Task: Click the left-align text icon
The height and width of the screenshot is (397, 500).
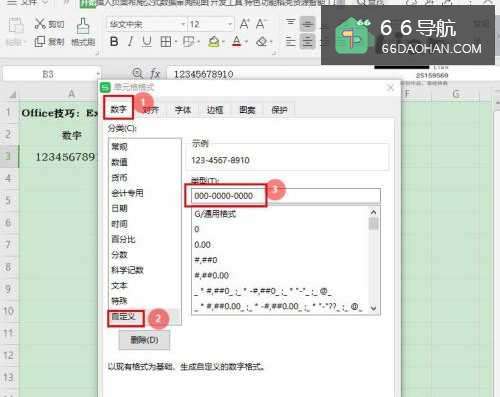Action: pos(291,42)
